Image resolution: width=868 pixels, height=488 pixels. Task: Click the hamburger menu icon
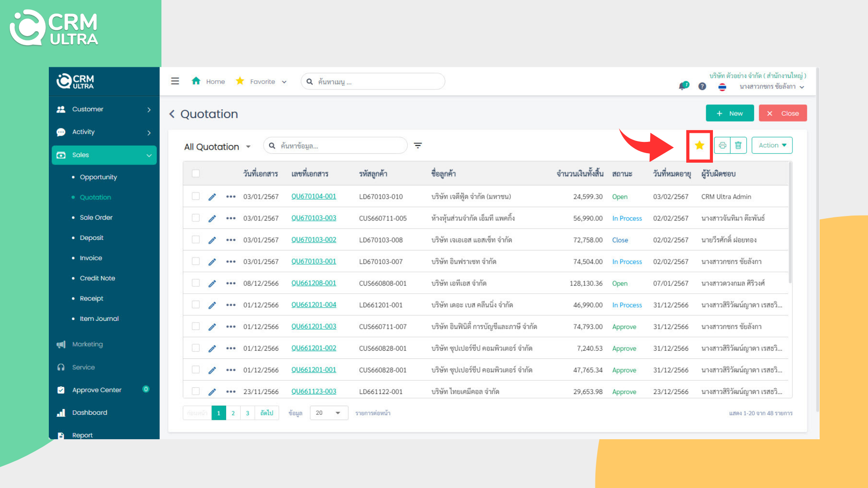pyautogui.click(x=175, y=81)
